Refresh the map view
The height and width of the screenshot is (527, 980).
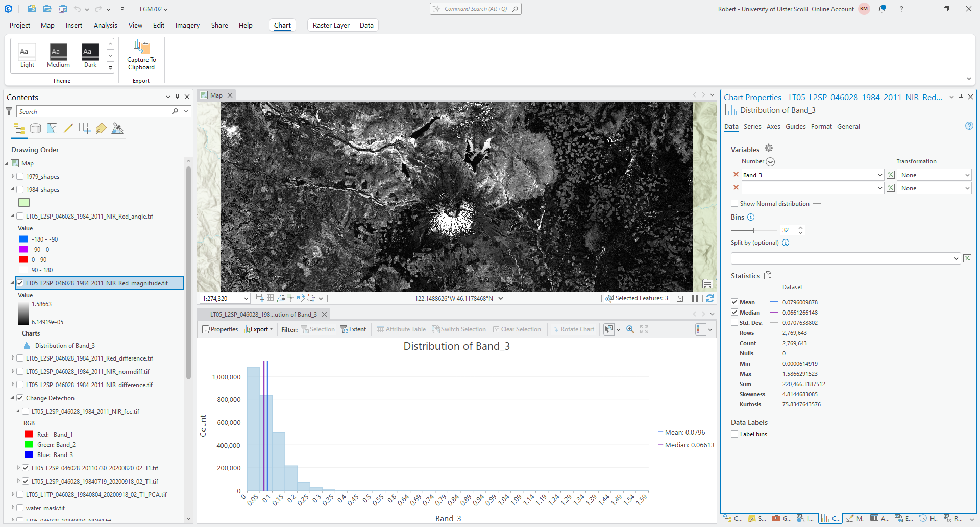click(709, 299)
